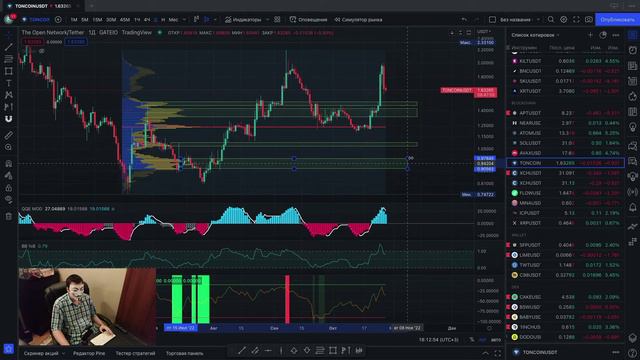Select CAKEUSD row in watchlist

[565, 297]
